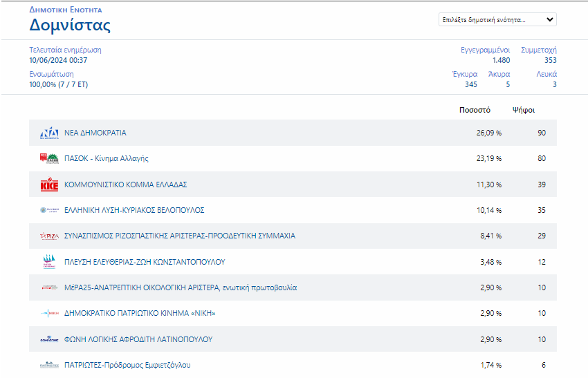
Task: Click the Ενσωμάτωση label
Action: point(51,74)
